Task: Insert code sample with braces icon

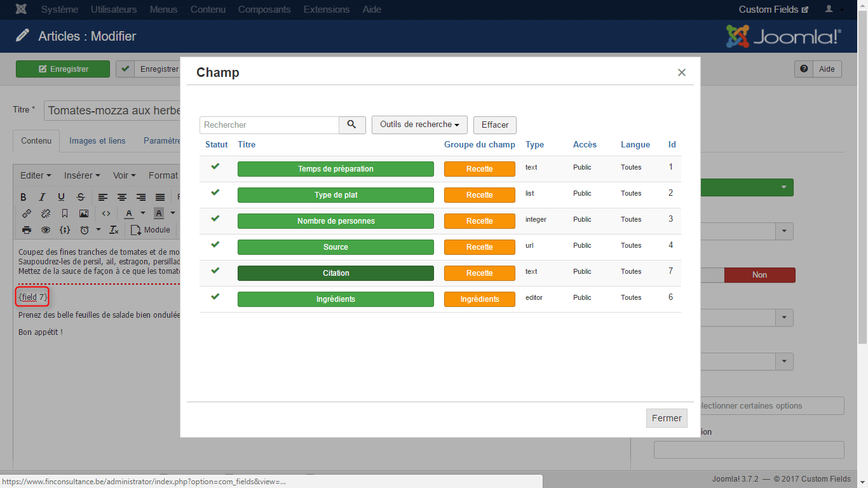Action: (x=65, y=230)
